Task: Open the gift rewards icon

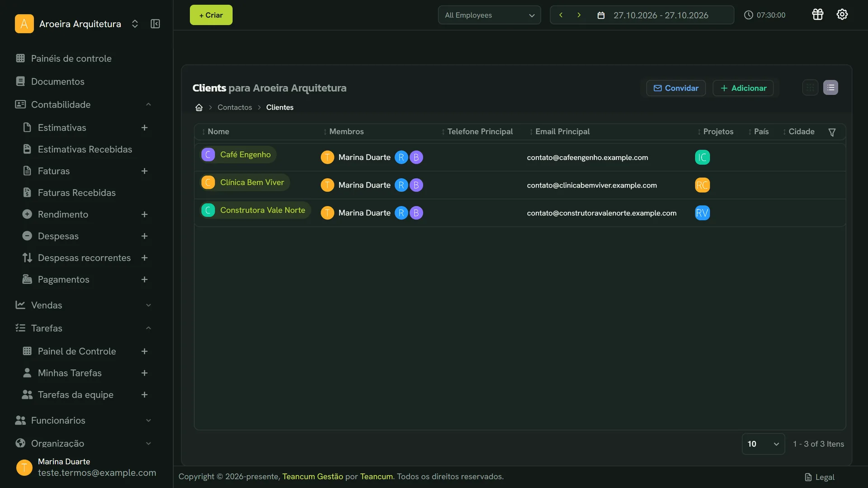Action: click(x=817, y=14)
